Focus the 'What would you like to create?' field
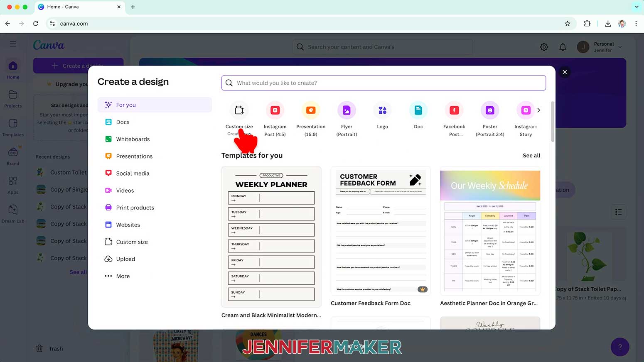Viewport: 644px width, 362px height. 383,83
